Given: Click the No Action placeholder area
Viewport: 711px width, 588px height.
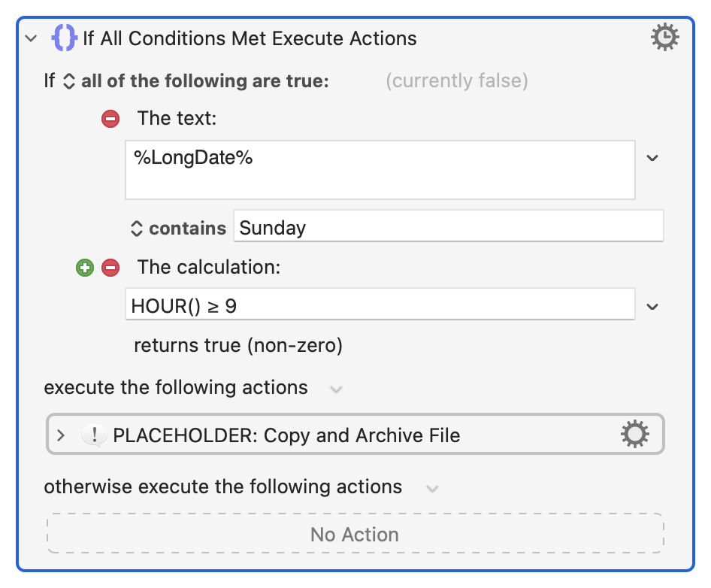Looking at the screenshot, I should point(355,534).
